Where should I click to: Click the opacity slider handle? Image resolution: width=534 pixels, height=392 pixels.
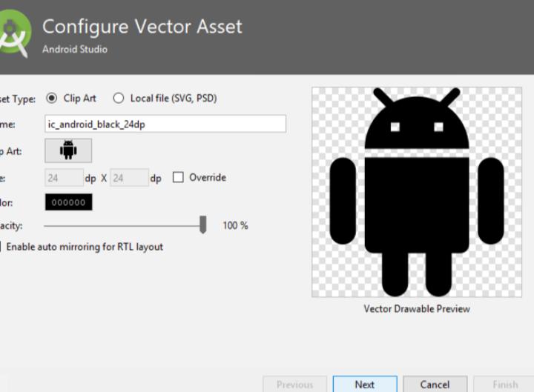pyautogui.click(x=203, y=225)
